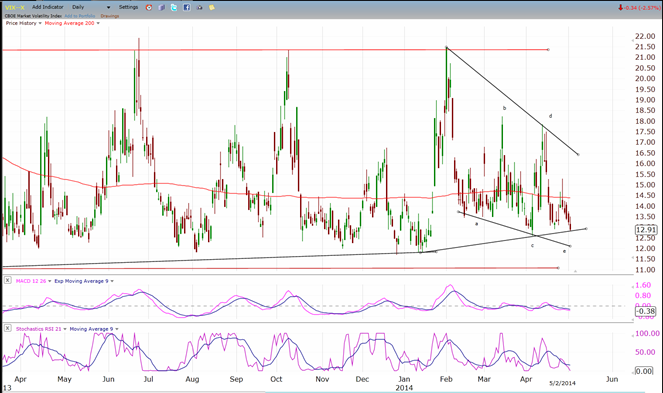
Task: Select the endpoint handle of upper red line
Action: (x=548, y=49)
